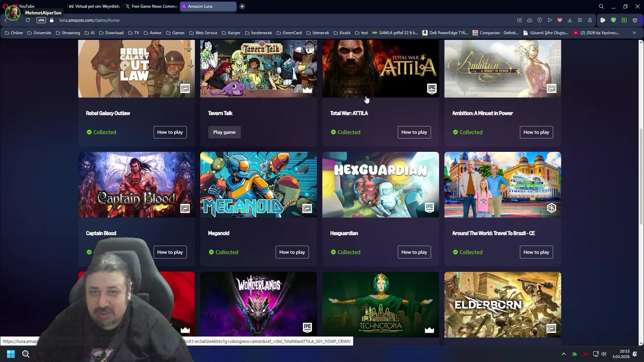Click the volume speaker icon in system tray
Viewport: 644px width, 362px height.
click(604, 354)
